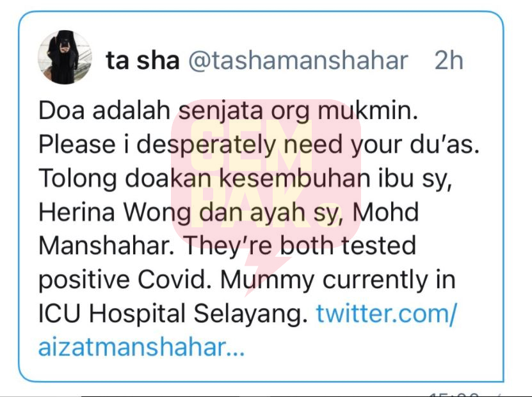Click the word "Mohd" in the tweet

point(385,212)
